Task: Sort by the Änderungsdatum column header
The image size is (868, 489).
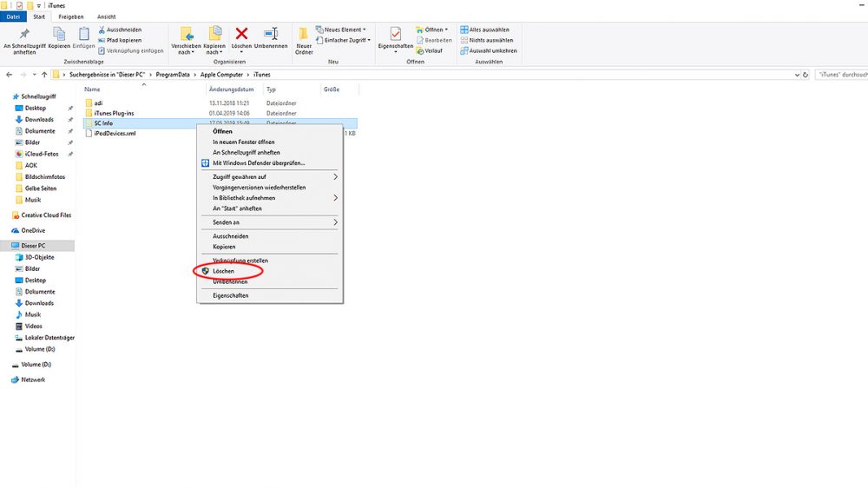Action: pos(232,89)
